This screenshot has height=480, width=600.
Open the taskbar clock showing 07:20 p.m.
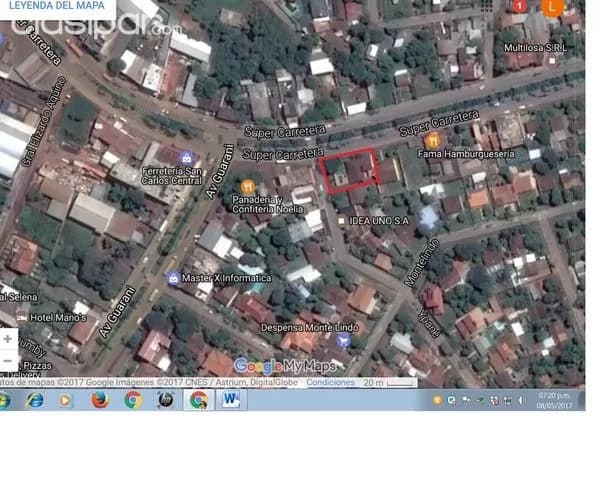(x=554, y=400)
